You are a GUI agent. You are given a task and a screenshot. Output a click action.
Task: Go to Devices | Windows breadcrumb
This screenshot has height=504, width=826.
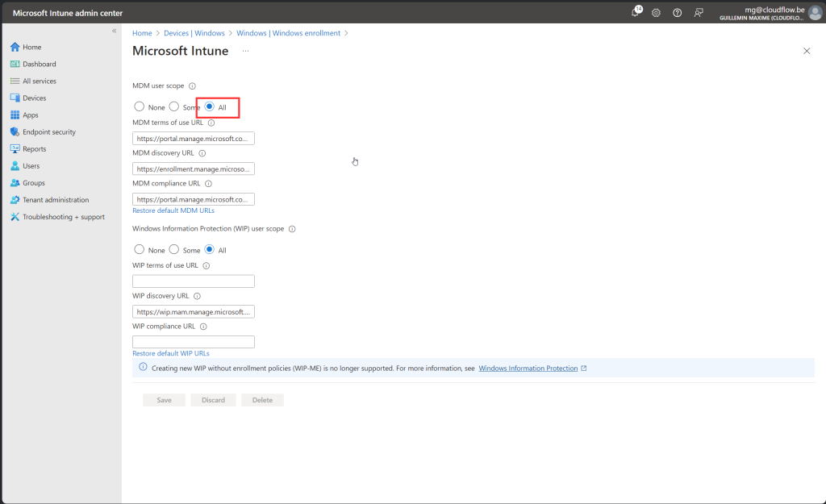194,32
